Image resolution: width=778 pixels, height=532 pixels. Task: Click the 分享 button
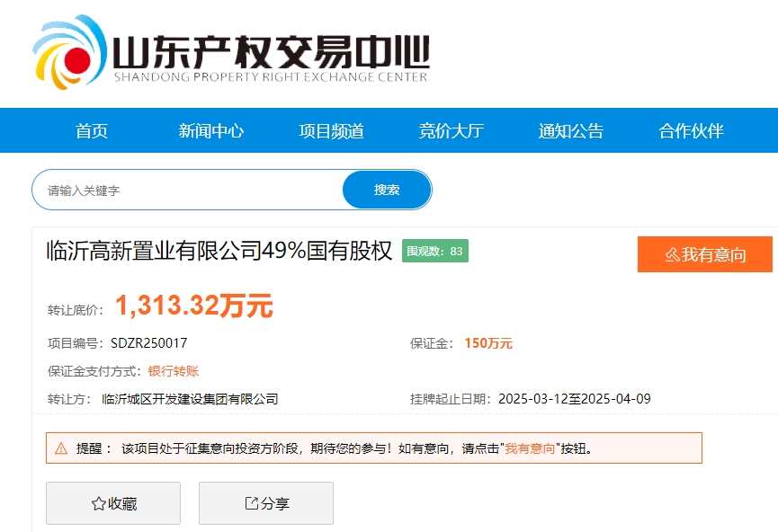point(266,503)
